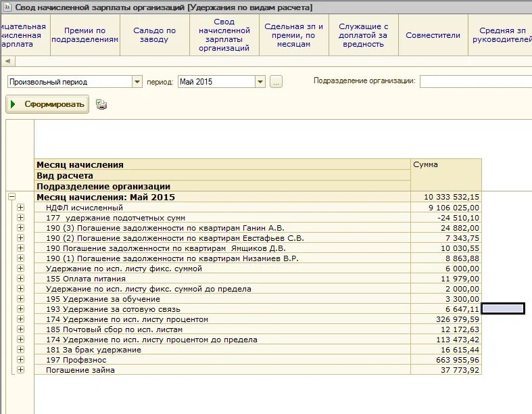Select the amount 8 863,88

(x=446, y=258)
